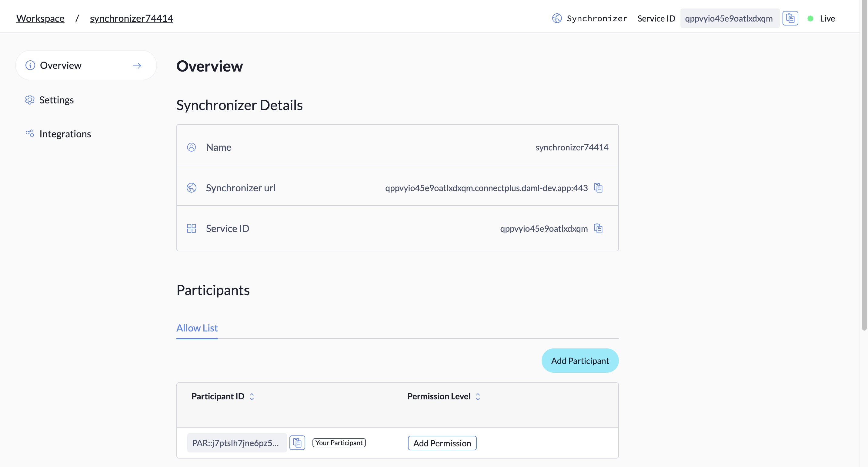Switch to the Allow List tab
This screenshot has height=467, width=868.
click(197, 328)
